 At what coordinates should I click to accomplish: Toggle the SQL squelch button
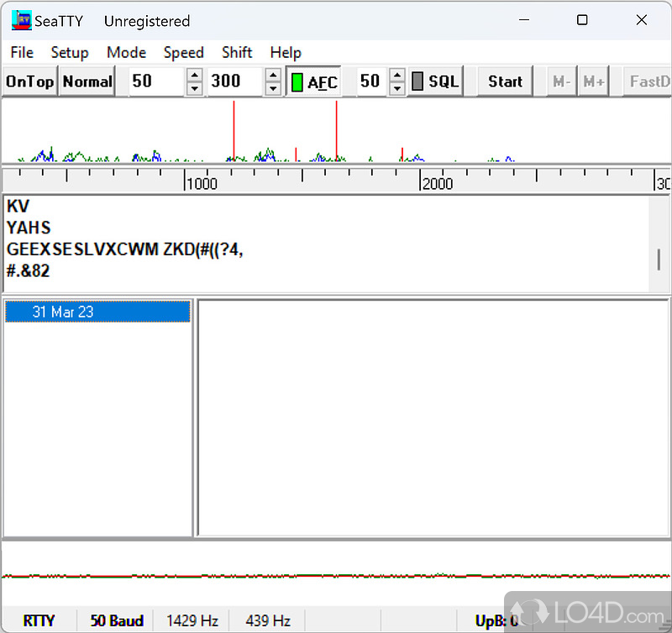point(435,81)
